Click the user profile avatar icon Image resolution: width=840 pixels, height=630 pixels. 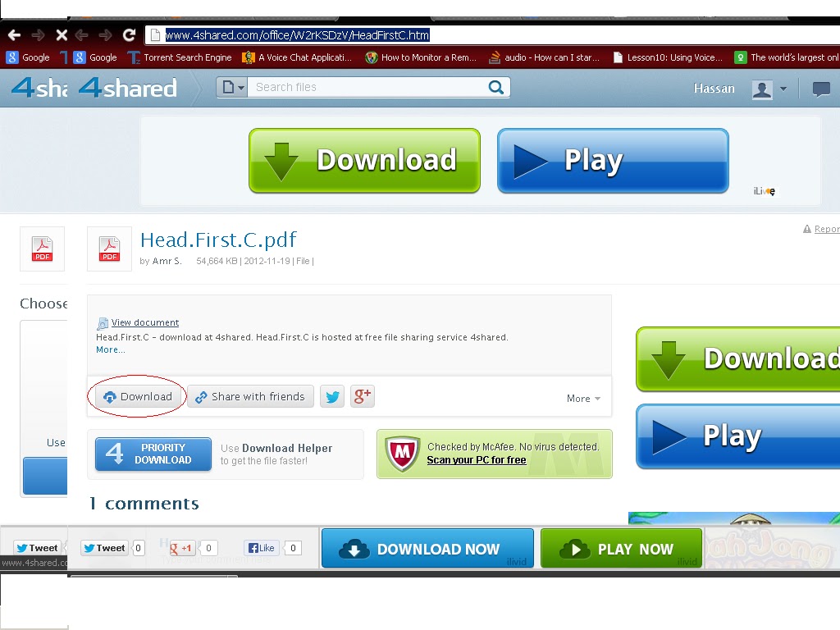coord(762,89)
